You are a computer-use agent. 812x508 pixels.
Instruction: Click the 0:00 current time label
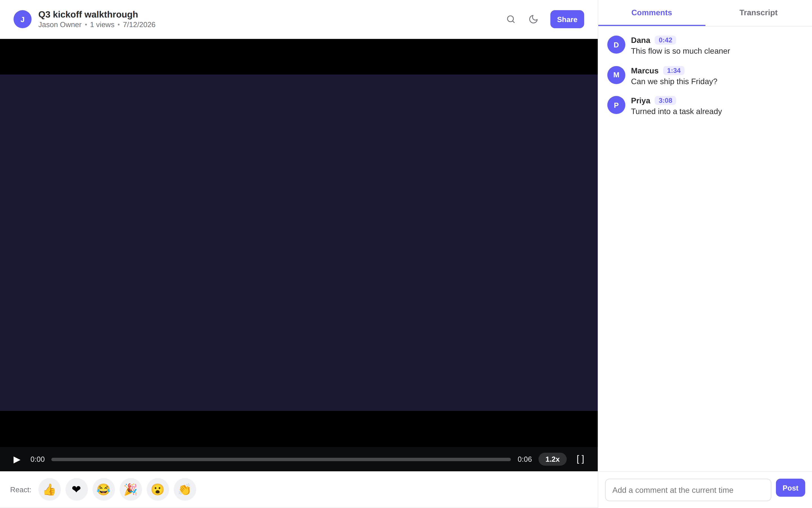(37, 459)
